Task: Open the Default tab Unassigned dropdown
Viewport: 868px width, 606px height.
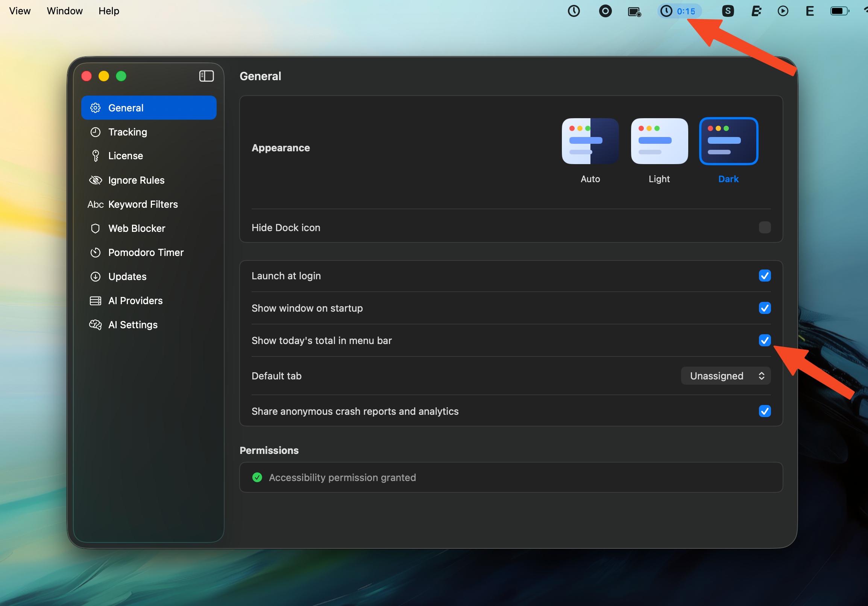Action: [x=725, y=376]
